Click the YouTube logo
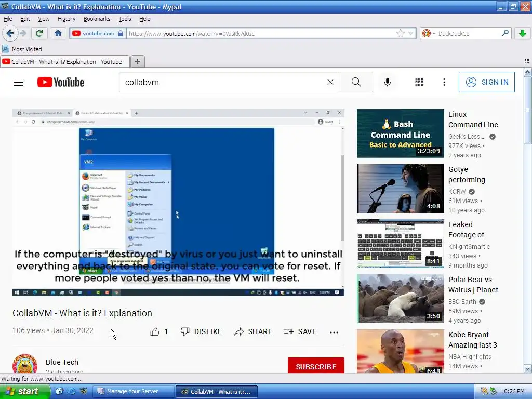Viewport: 532px width, 399px height. pos(61,82)
